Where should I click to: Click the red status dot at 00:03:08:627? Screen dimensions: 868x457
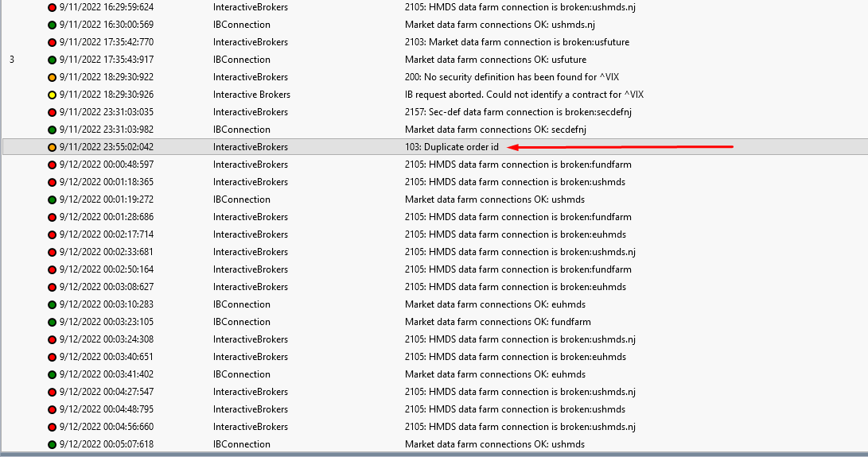[52, 288]
